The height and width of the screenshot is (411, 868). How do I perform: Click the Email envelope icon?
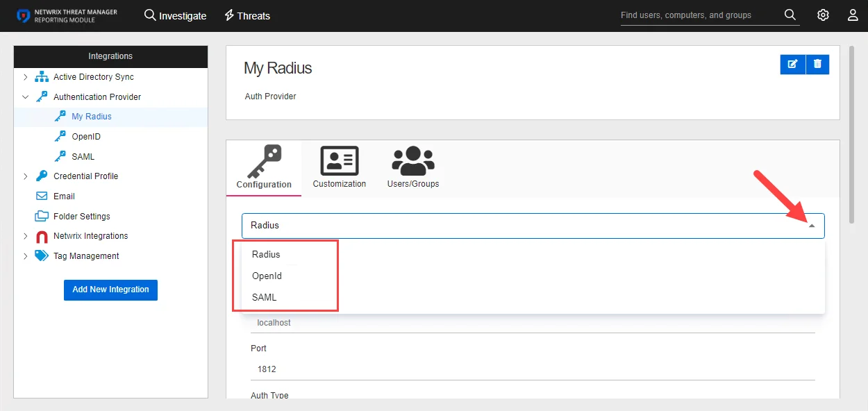(x=42, y=196)
